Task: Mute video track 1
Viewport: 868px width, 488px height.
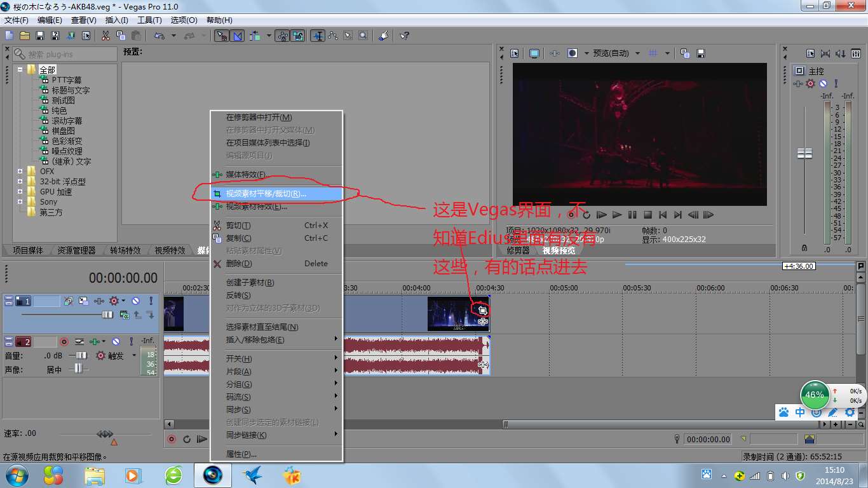Action: 135,301
